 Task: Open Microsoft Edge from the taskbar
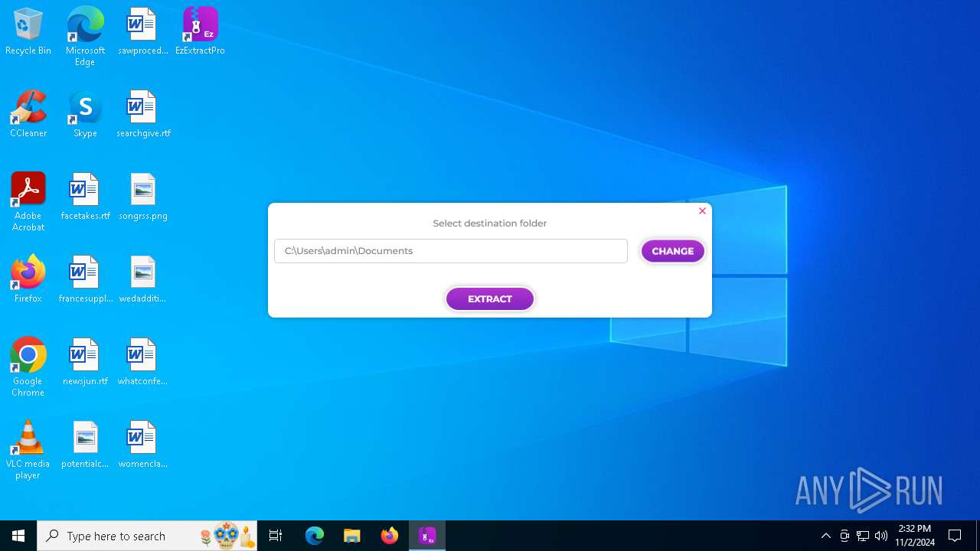(x=315, y=536)
